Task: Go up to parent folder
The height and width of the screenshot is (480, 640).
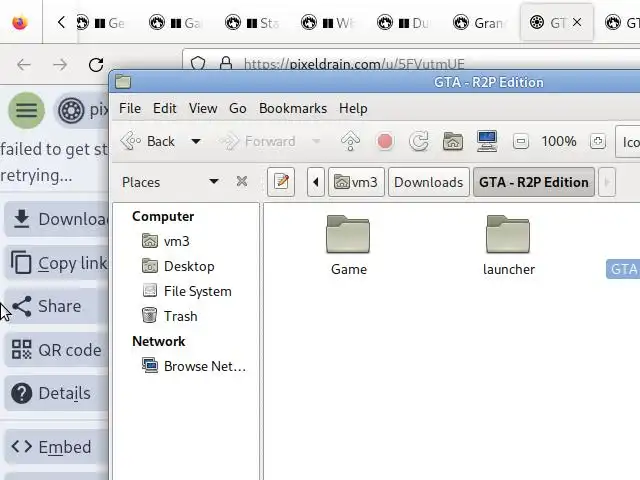Action: pos(350,141)
